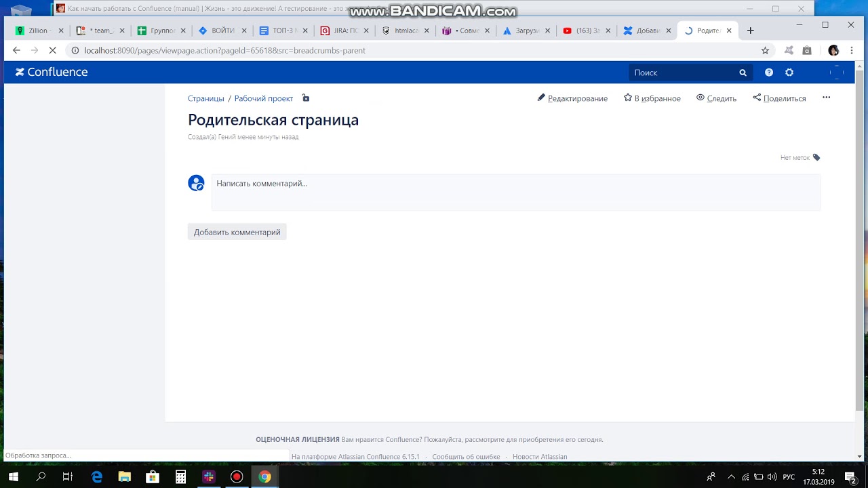Image resolution: width=868 pixels, height=488 pixels.
Task: Open the Atlassian Confluence 6.15.1 link
Action: [379, 457]
